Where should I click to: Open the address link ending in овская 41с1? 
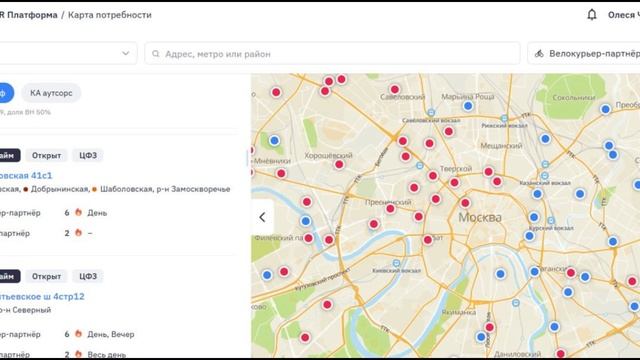coord(26,176)
